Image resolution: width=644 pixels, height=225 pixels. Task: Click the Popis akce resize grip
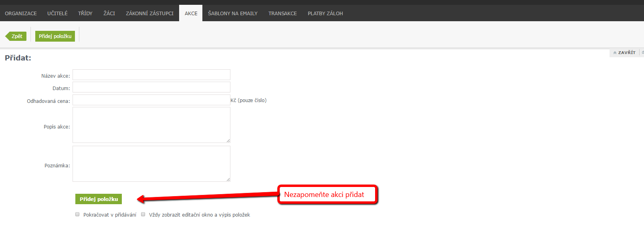[228, 141]
